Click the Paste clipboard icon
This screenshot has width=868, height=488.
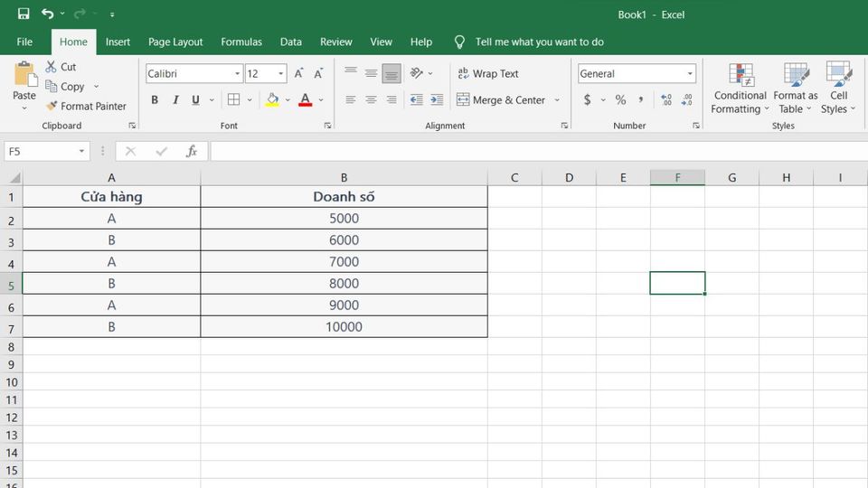25,75
